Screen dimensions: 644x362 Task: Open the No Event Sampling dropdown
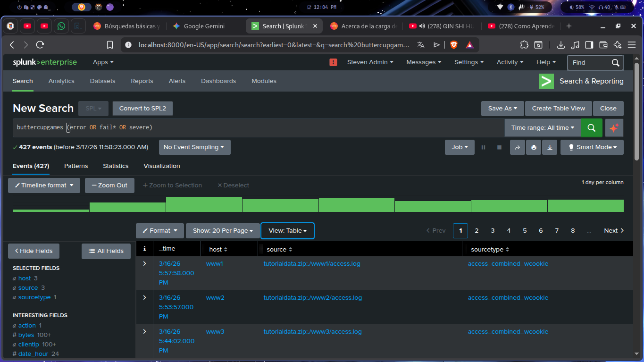pyautogui.click(x=194, y=147)
